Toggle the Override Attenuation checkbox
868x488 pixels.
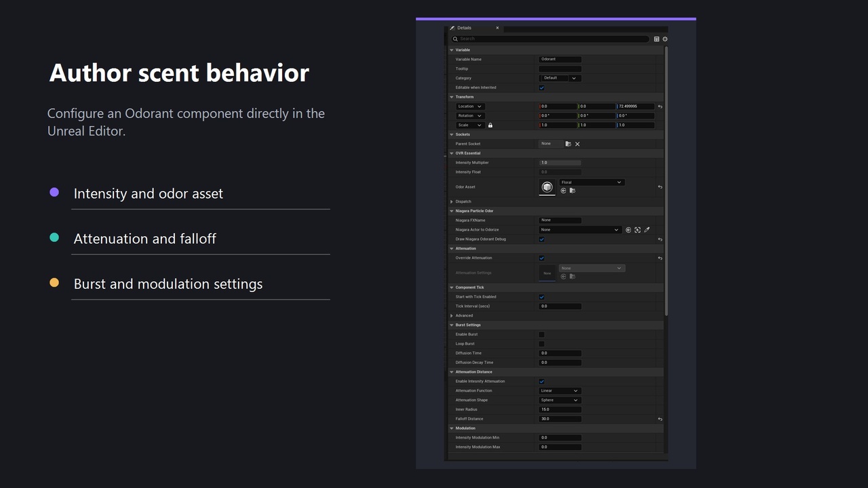pyautogui.click(x=542, y=258)
